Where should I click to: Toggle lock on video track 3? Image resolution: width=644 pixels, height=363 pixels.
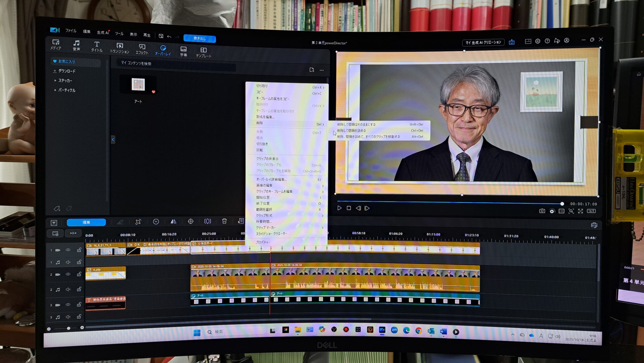[79, 305]
